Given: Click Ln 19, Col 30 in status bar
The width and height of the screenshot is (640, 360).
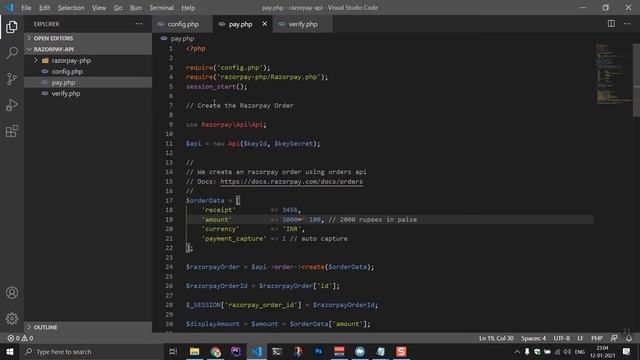Looking at the screenshot, I should (x=496, y=338).
